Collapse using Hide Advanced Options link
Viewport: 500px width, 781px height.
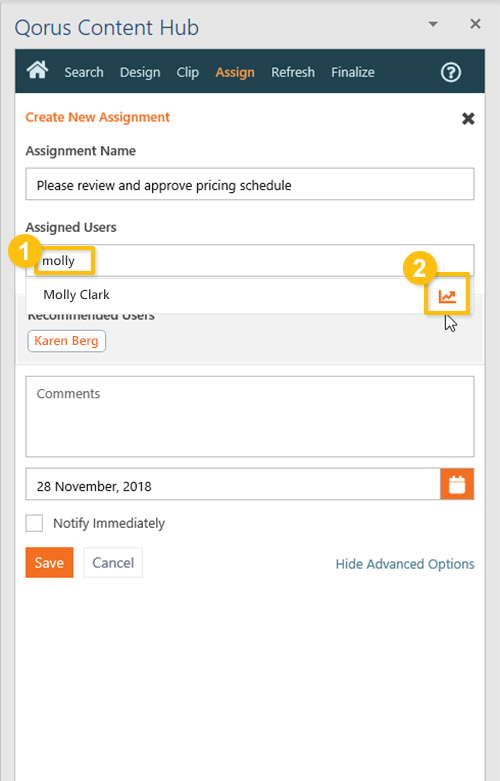point(405,564)
